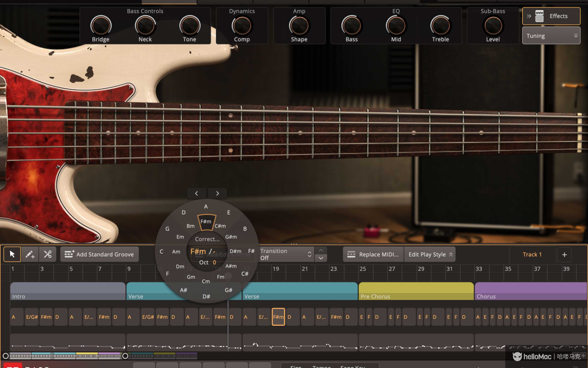Open the Edit Play Style dropdown
Viewport: 588px width, 368px height.
click(x=430, y=254)
